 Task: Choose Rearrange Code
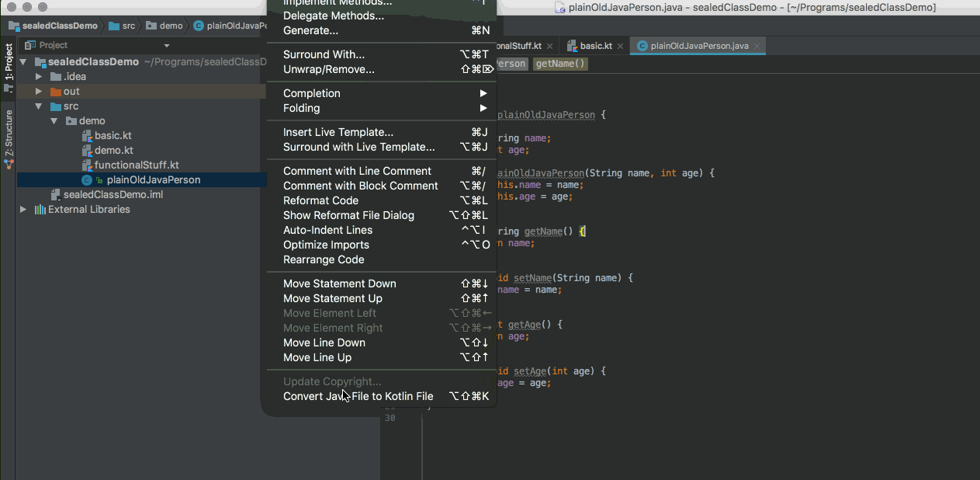(x=381, y=259)
